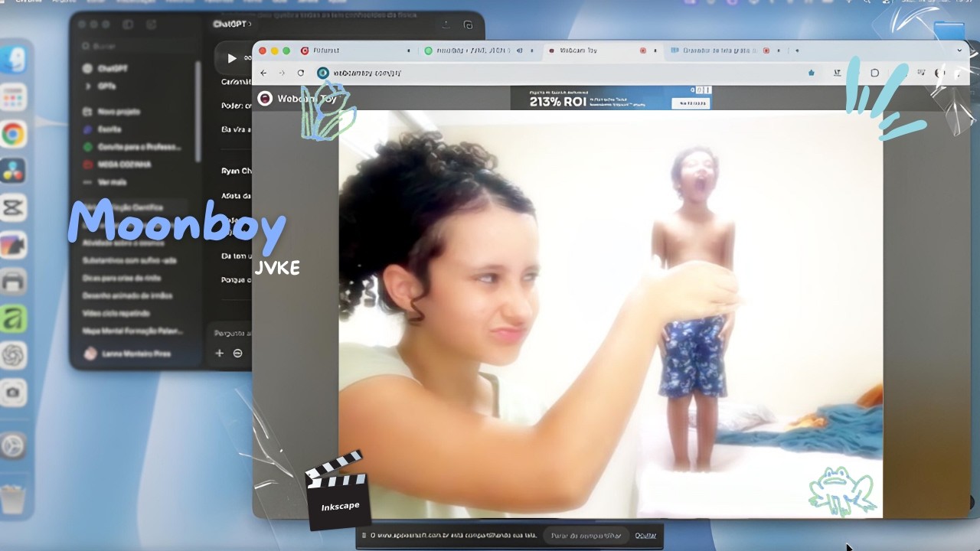This screenshot has height=551, width=980.
Task: Close the first Chrome tab
Action: pyautogui.click(x=408, y=51)
